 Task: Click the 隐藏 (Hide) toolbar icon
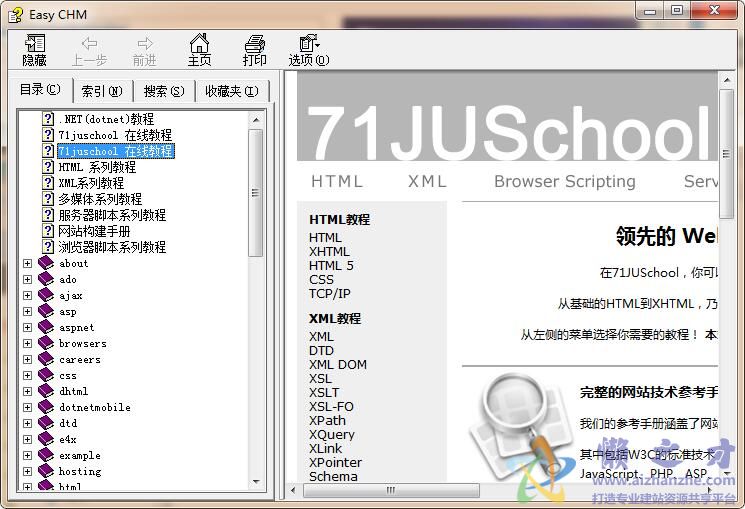pyautogui.click(x=35, y=43)
